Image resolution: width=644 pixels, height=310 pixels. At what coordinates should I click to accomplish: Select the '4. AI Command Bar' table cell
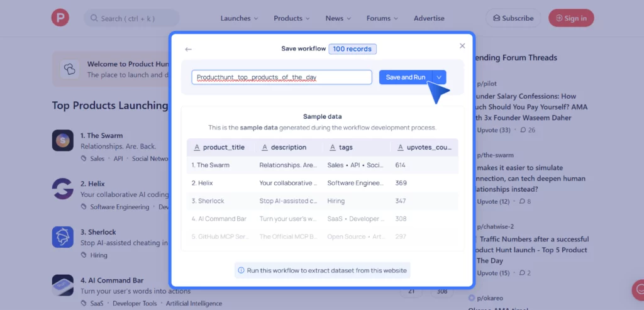pyautogui.click(x=221, y=219)
